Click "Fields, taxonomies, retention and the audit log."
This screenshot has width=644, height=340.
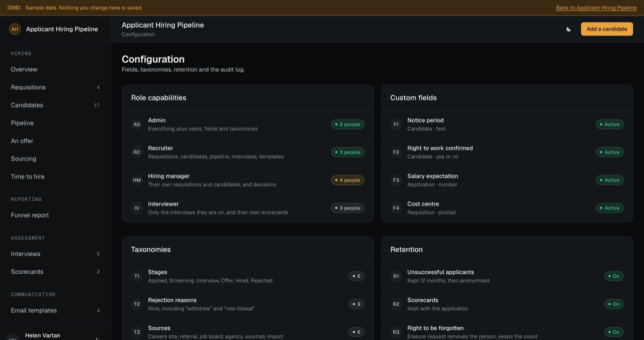coord(183,70)
